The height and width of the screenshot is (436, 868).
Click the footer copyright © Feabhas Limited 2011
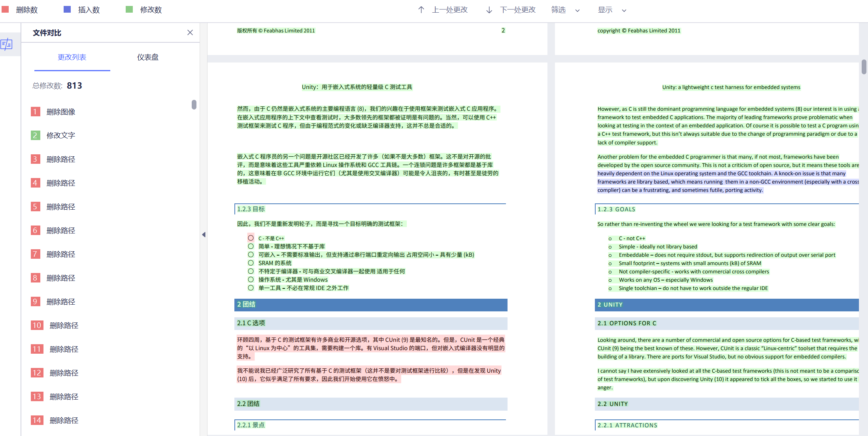coord(639,30)
